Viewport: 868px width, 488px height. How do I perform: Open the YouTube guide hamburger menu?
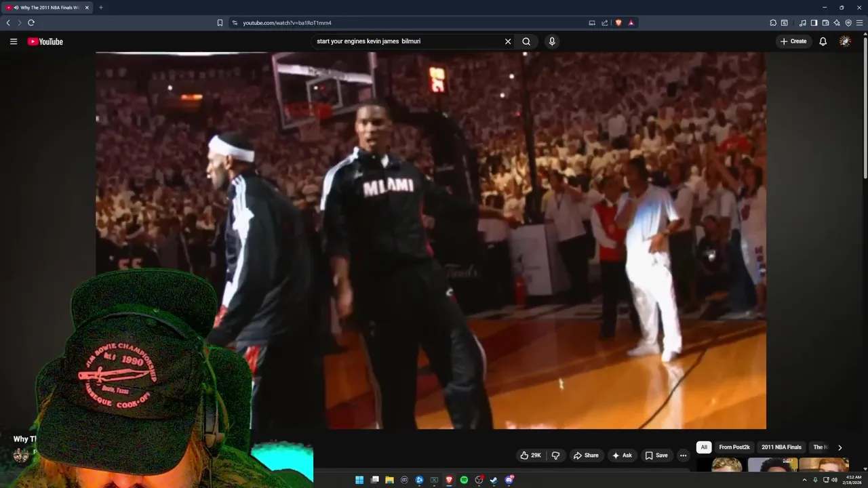pyautogui.click(x=14, y=41)
